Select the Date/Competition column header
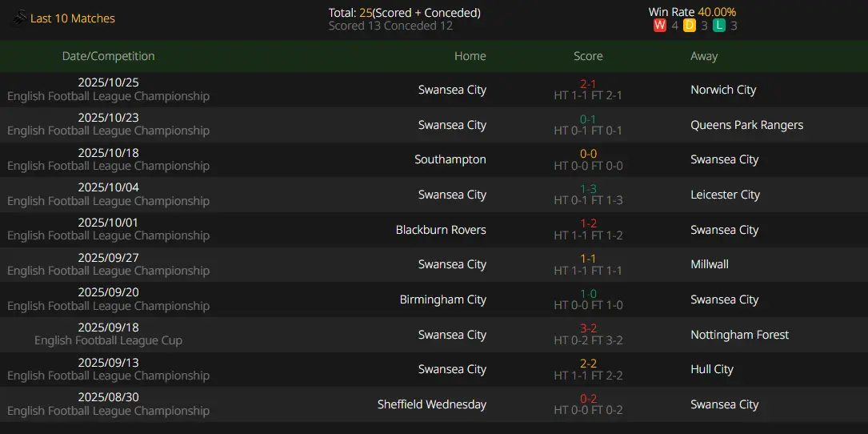Viewport: 868px width, 434px height. click(x=109, y=56)
